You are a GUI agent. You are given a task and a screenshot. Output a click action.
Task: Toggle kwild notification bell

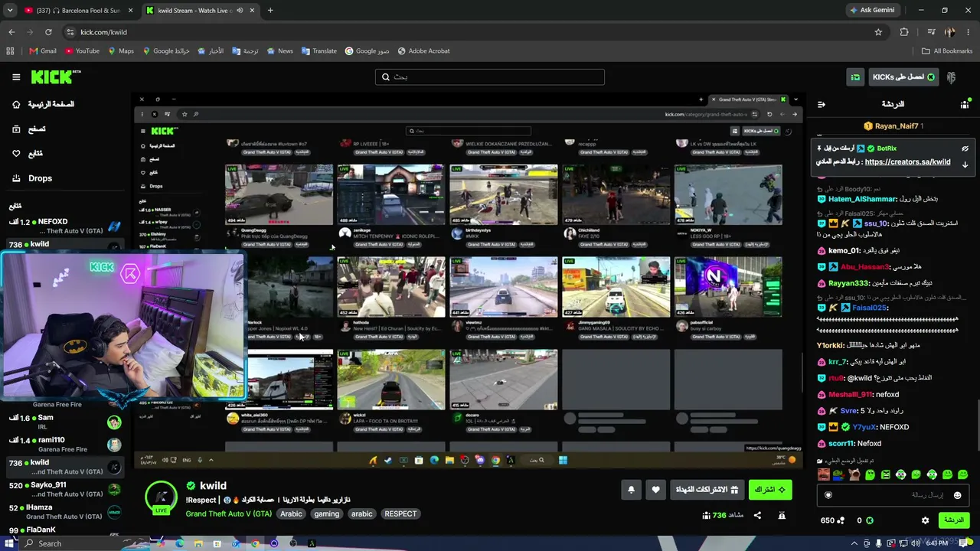631,490
